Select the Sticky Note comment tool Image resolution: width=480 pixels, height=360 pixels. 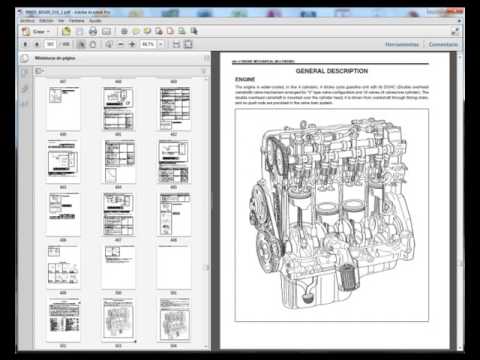(x=136, y=31)
